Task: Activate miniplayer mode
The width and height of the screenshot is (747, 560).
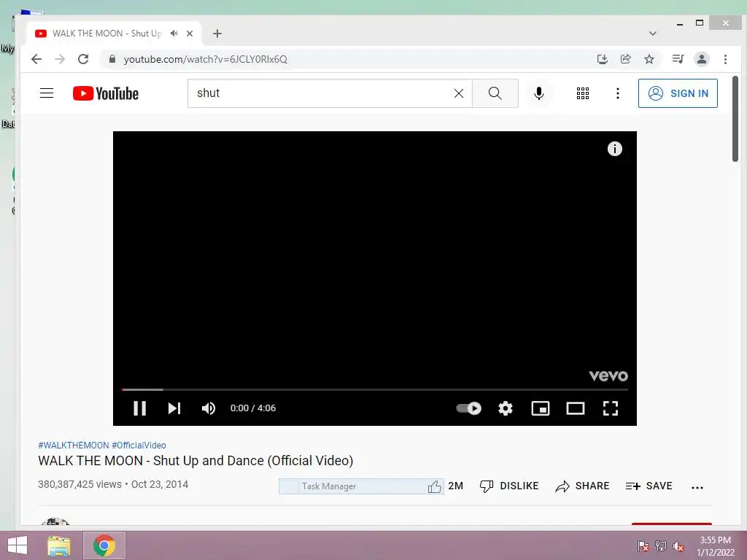Action: coord(541,408)
